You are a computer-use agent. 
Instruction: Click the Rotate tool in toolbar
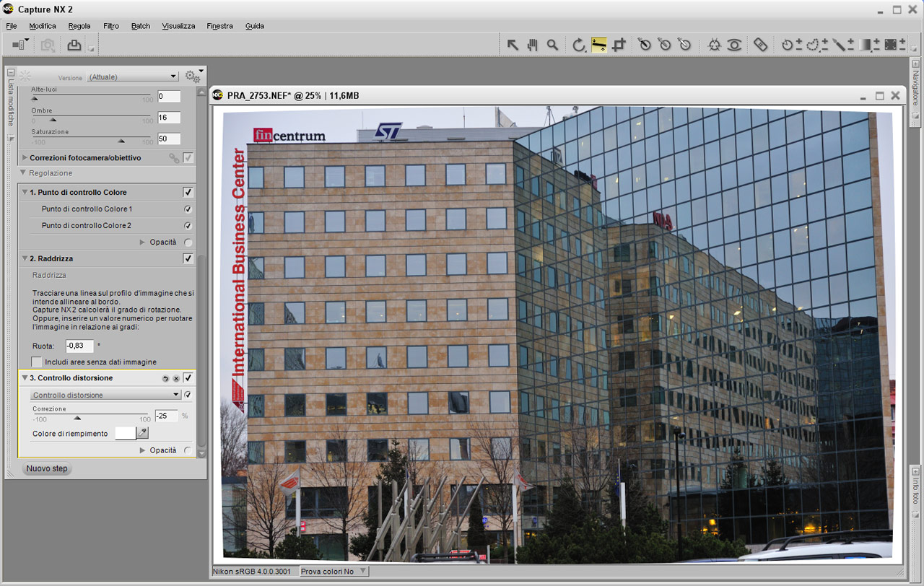[x=578, y=45]
